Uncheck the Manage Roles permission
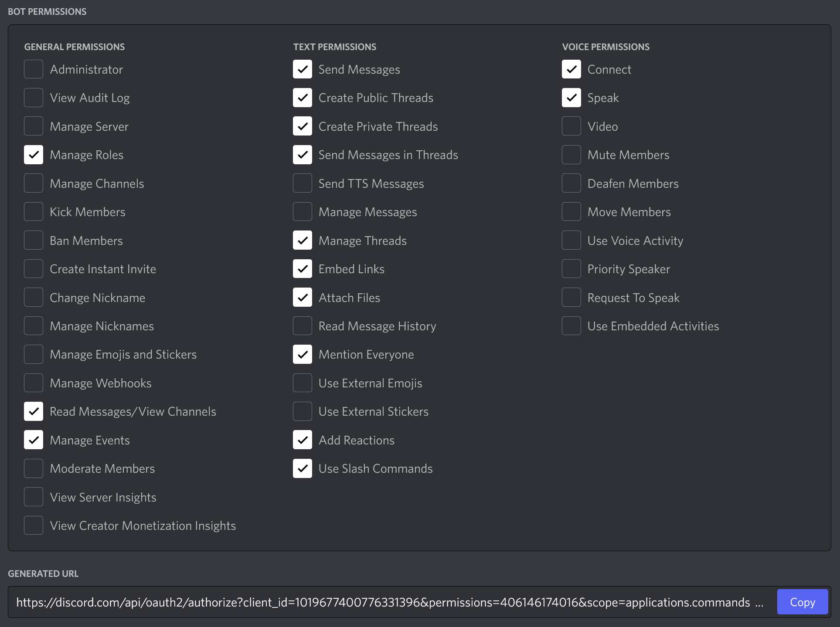The image size is (840, 627). [34, 155]
